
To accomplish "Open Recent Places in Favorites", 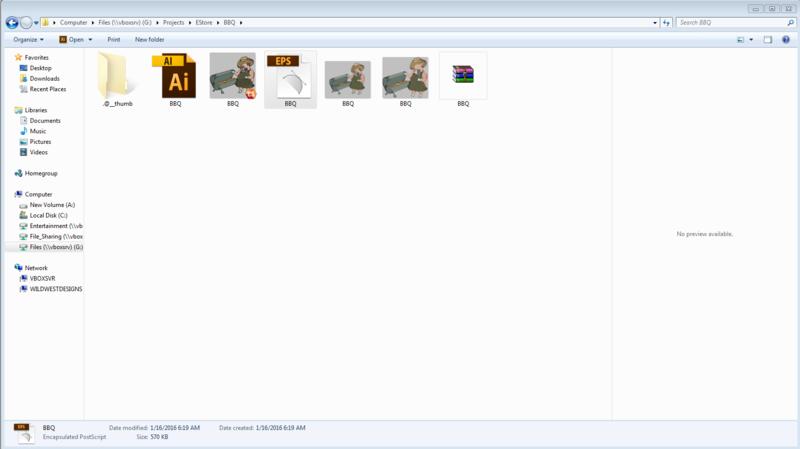I will tap(47, 89).
